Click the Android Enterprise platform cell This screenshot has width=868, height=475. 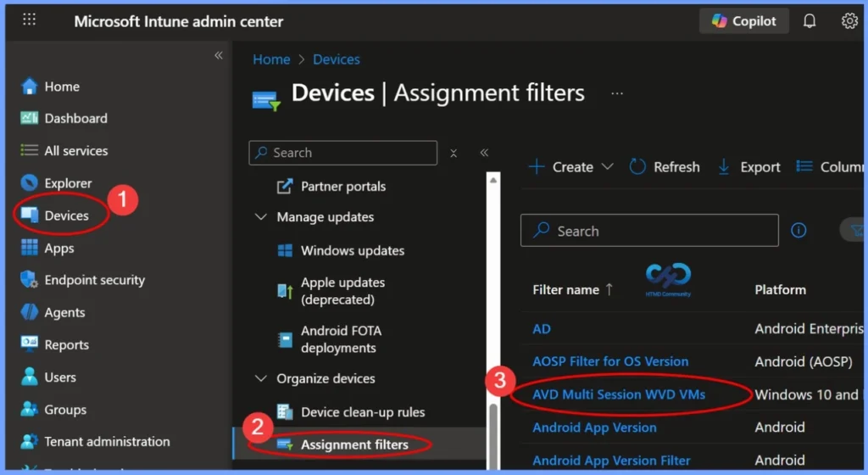pyautogui.click(x=809, y=329)
